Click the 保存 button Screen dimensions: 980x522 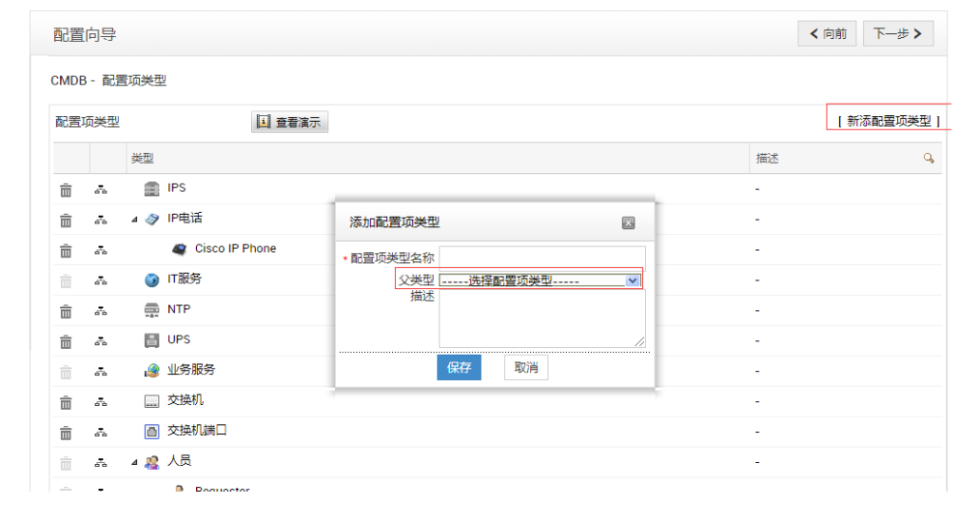click(x=459, y=368)
